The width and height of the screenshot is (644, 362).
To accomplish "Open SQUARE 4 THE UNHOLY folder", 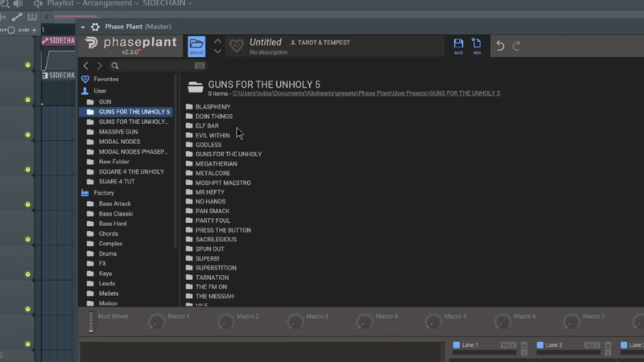I will pyautogui.click(x=131, y=171).
